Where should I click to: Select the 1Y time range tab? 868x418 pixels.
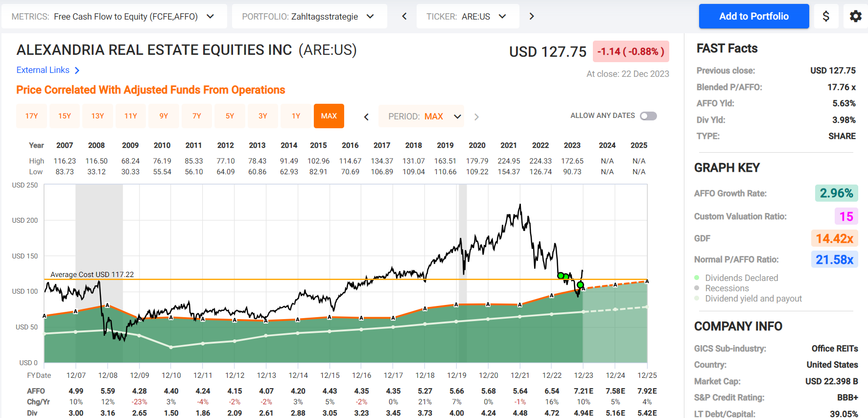[x=296, y=116]
